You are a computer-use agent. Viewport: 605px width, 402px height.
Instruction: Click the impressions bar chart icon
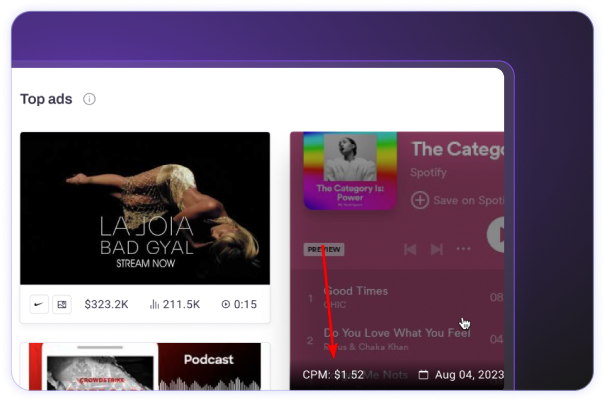tap(155, 304)
